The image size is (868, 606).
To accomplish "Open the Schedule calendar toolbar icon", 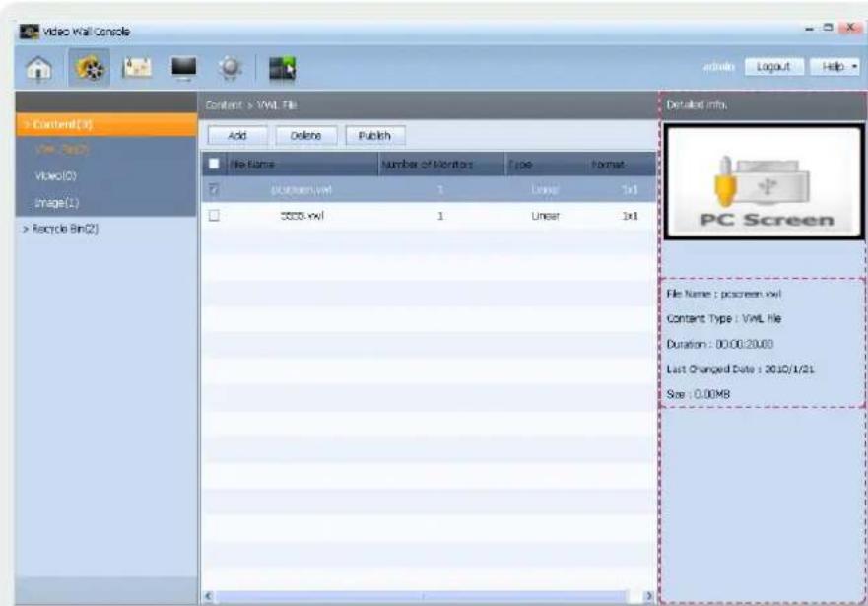I will (137, 68).
